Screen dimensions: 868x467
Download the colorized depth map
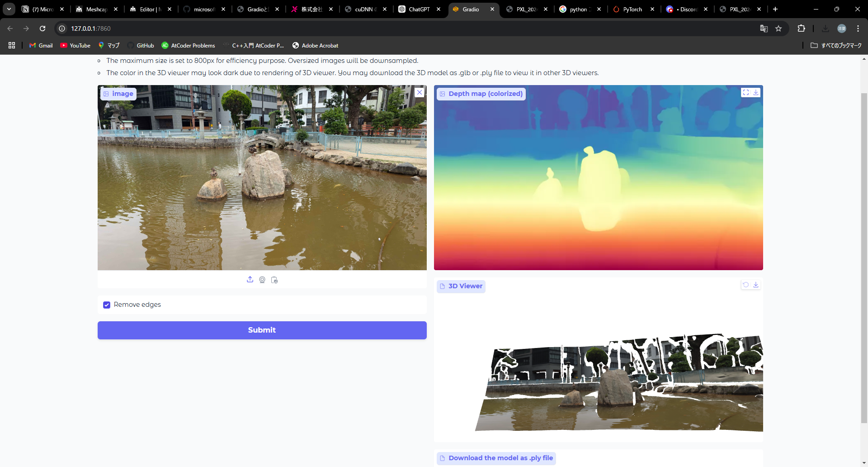pyautogui.click(x=756, y=92)
